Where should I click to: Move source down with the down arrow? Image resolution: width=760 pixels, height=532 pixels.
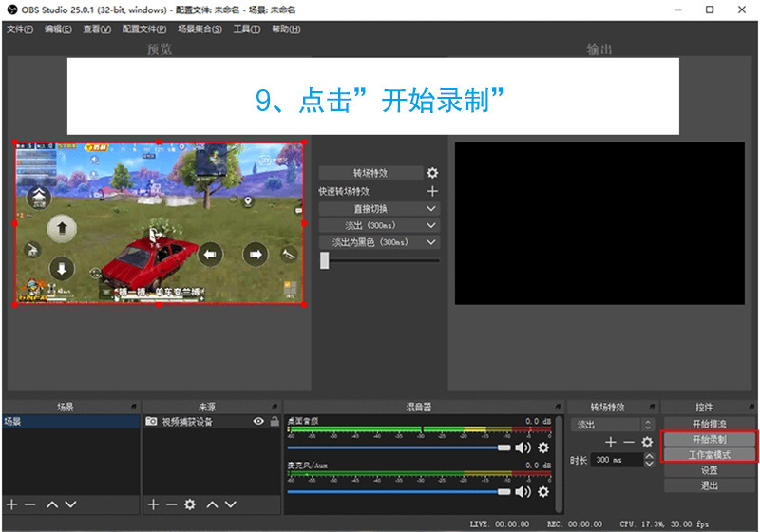[x=231, y=504]
